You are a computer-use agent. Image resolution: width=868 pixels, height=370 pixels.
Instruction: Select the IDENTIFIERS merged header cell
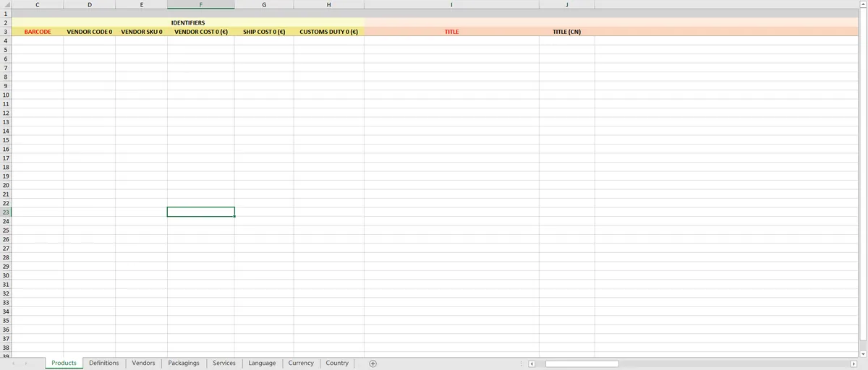[188, 22]
